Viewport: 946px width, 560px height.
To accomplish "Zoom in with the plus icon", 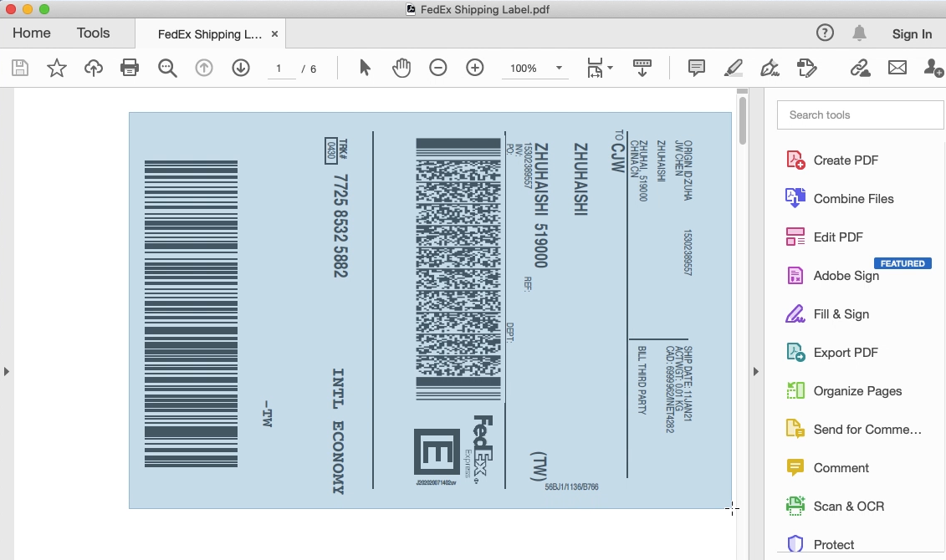I will (x=475, y=68).
